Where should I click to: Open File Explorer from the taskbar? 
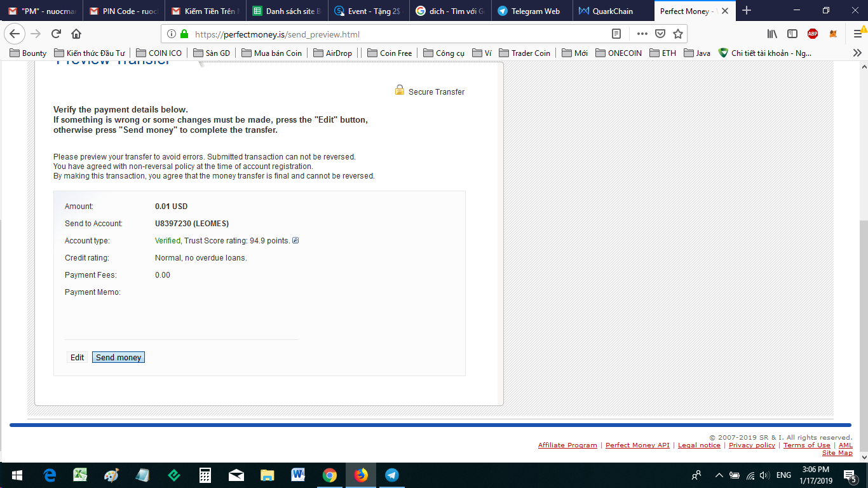[x=268, y=475]
